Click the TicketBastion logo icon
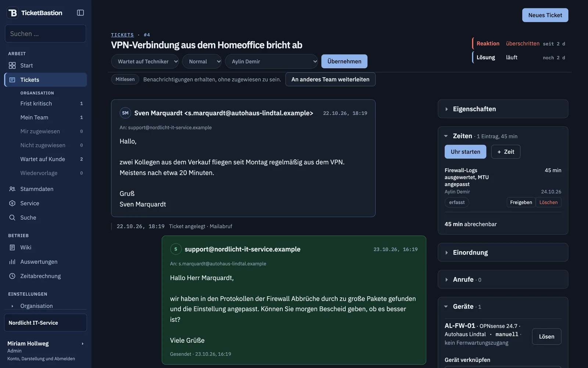The height and width of the screenshot is (368, 588). tap(12, 13)
